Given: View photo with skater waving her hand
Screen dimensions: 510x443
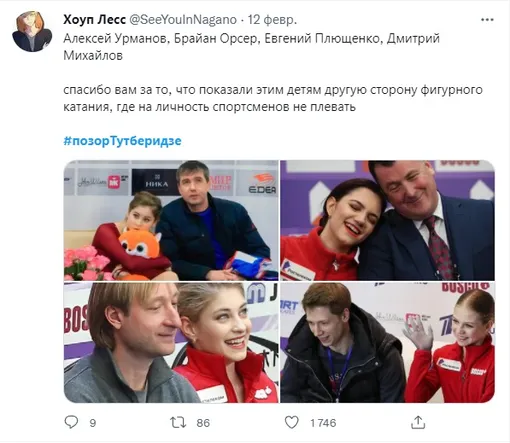Looking at the screenshot, I should [x=387, y=343].
